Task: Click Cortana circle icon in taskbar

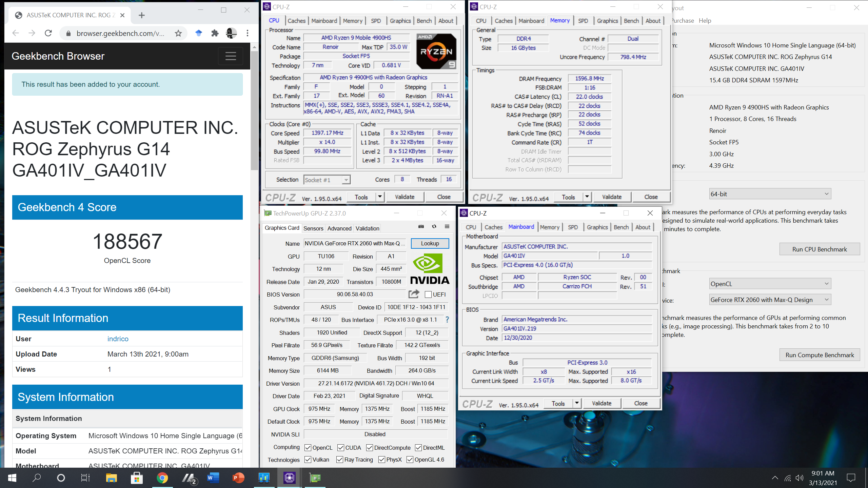Action: tap(61, 478)
